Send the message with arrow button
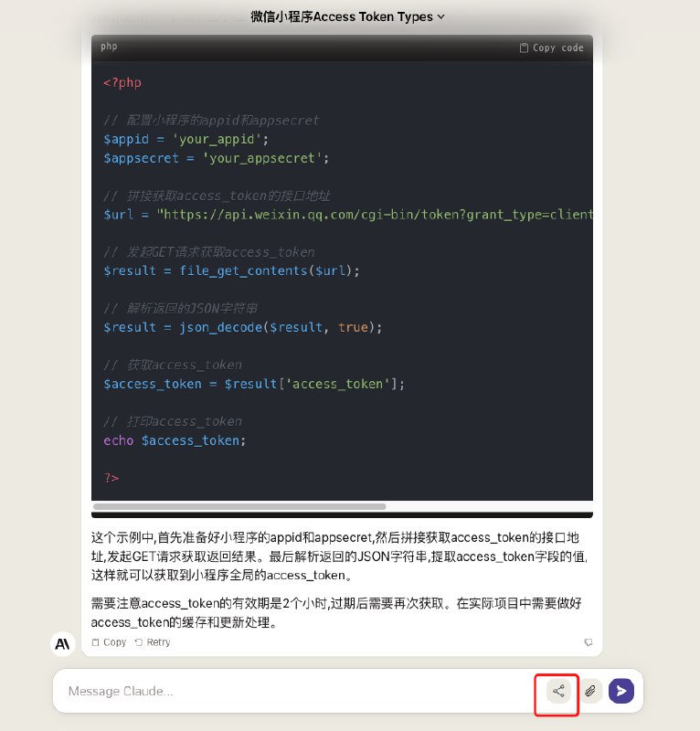Screen dimensions: 700x731 (x=621, y=691)
